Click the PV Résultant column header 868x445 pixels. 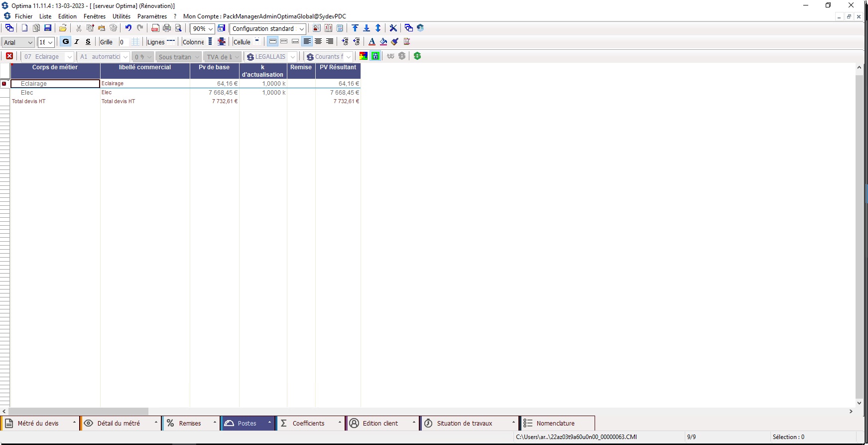[338, 71]
